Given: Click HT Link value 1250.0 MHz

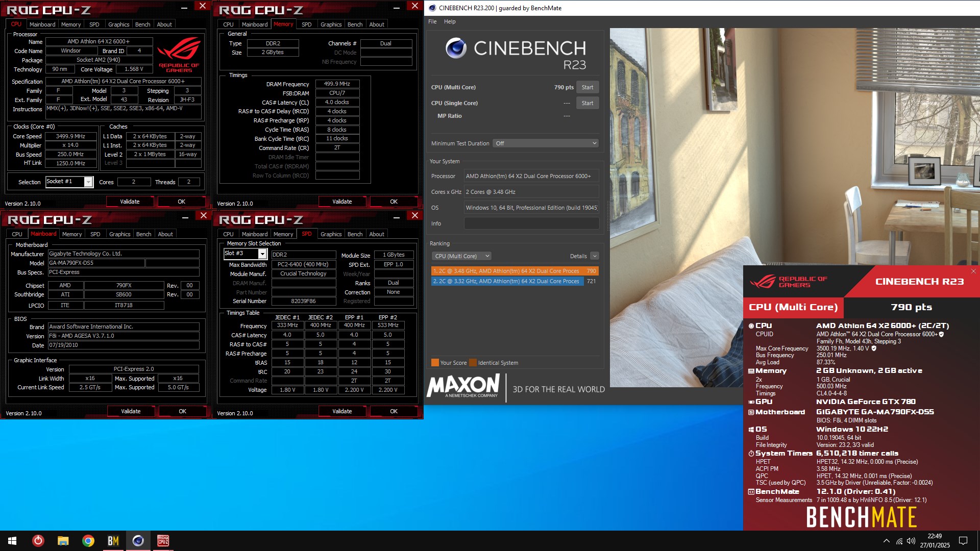Looking at the screenshot, I should point(71,163).
